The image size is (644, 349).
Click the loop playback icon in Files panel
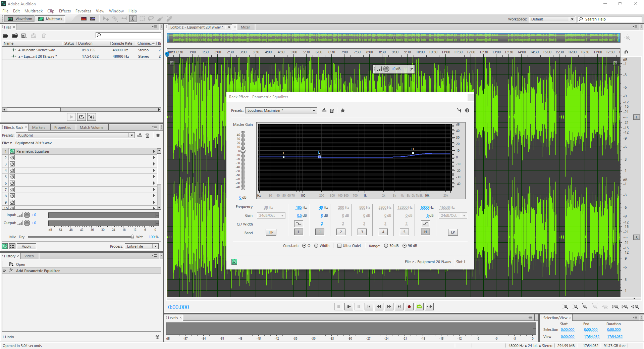[x=82, y=117]
